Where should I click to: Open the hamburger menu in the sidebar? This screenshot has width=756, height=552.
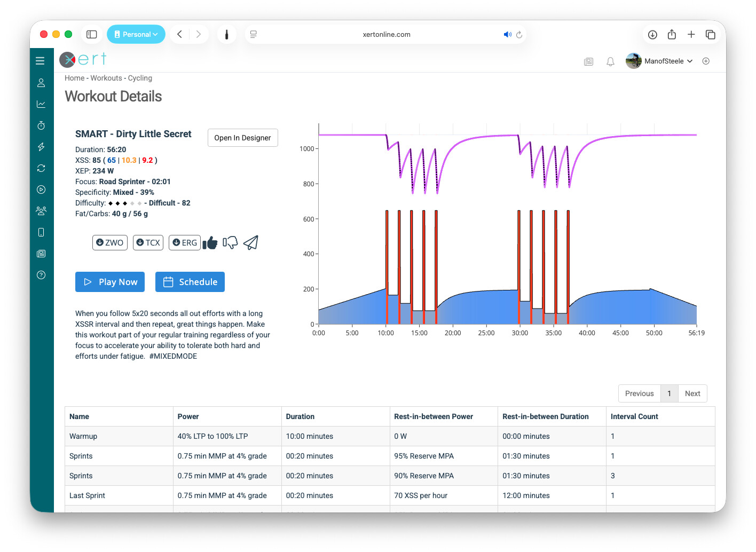[40, 61]
